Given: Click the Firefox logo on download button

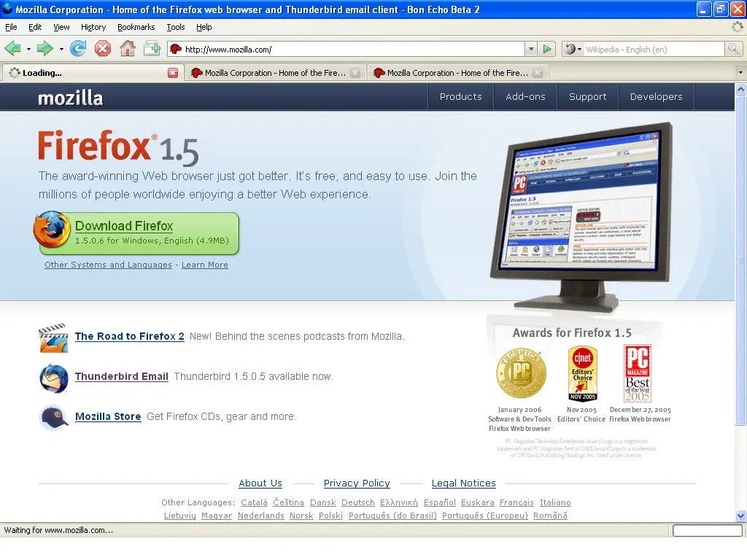Looking at the screenshot, I should point(52,230).
